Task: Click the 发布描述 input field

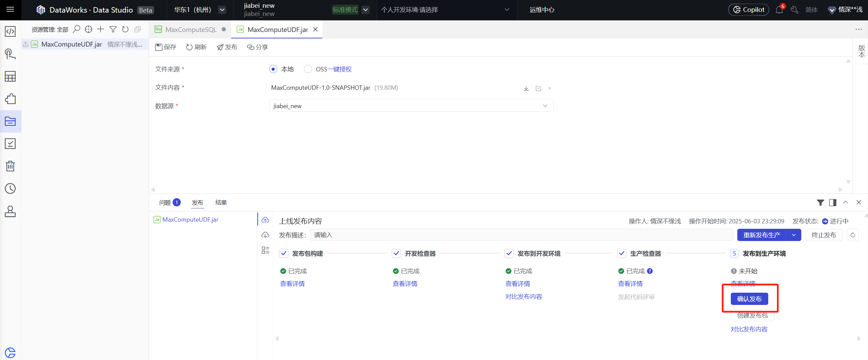Action: (x=521, y=235)
